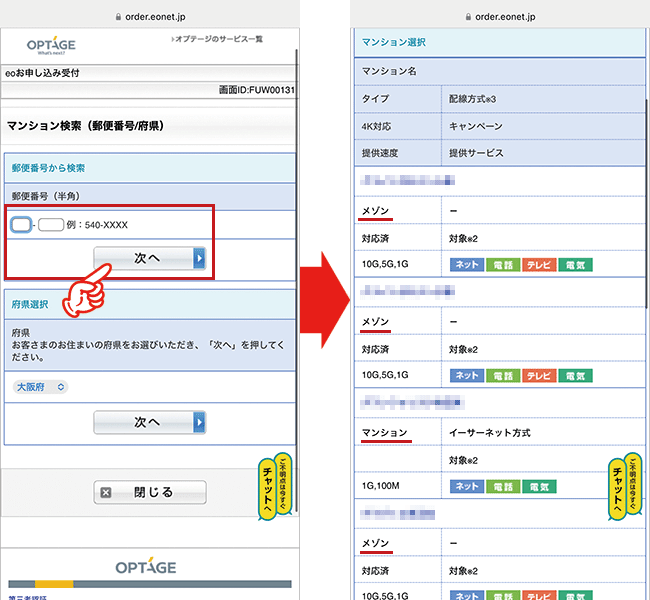Click 電気 badge in 1G,100M row
650x600 pixels.
[x=539, y=486]
